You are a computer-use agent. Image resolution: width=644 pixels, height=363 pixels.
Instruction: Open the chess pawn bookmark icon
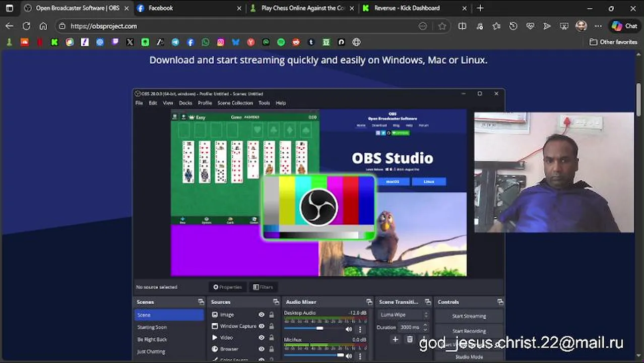tap(9, 42)
